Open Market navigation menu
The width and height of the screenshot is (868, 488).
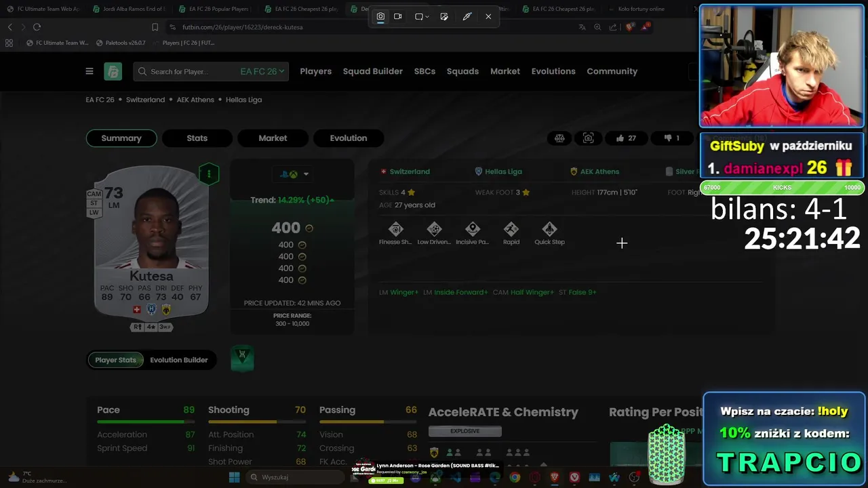point(505,71)
